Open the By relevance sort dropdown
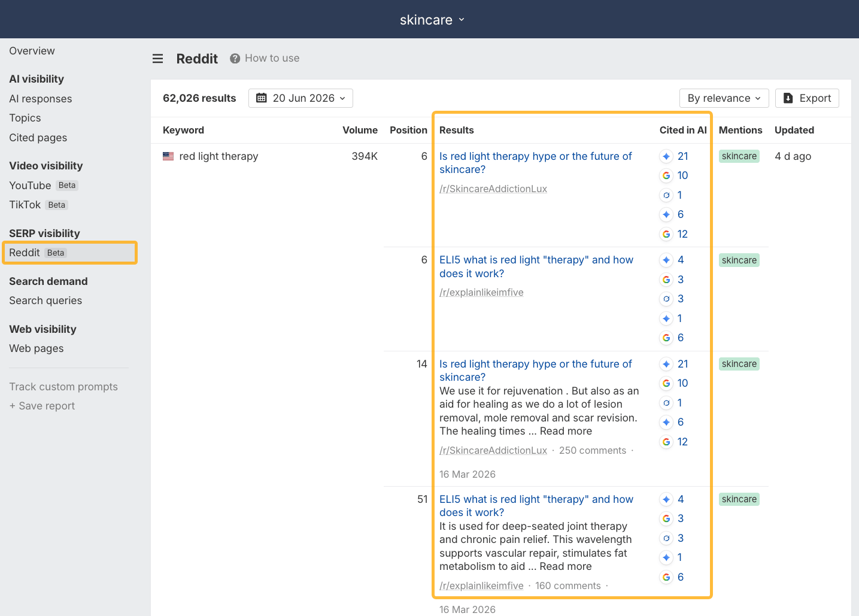 coord(724,98)
